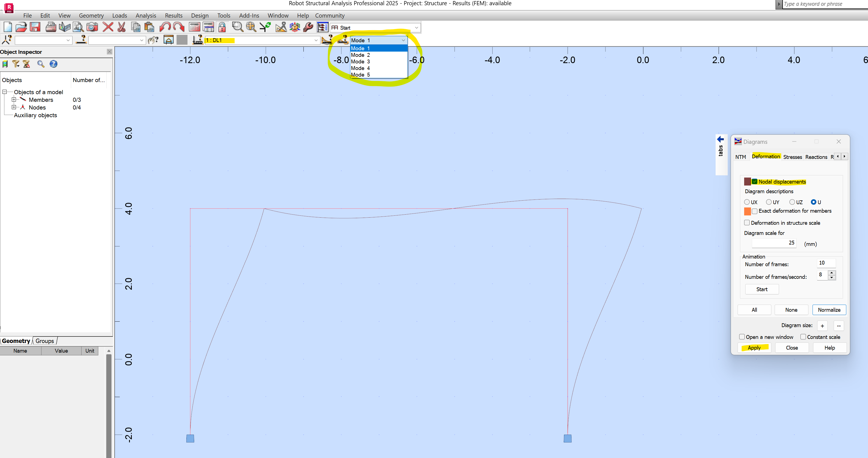This screenshot has width=868, height=458.
Task: Click the Apply button in Diagrams
Action: 754,347
